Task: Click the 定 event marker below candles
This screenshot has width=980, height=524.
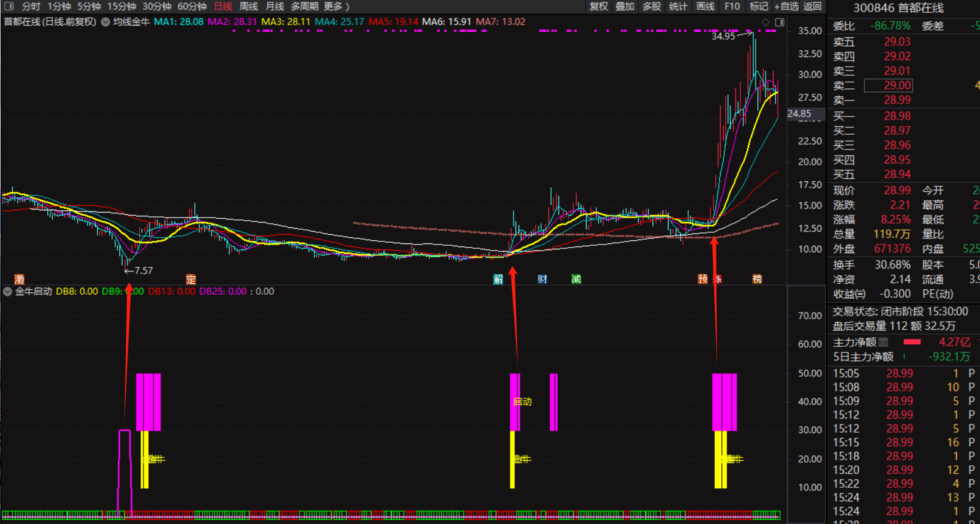Action: 191,279
